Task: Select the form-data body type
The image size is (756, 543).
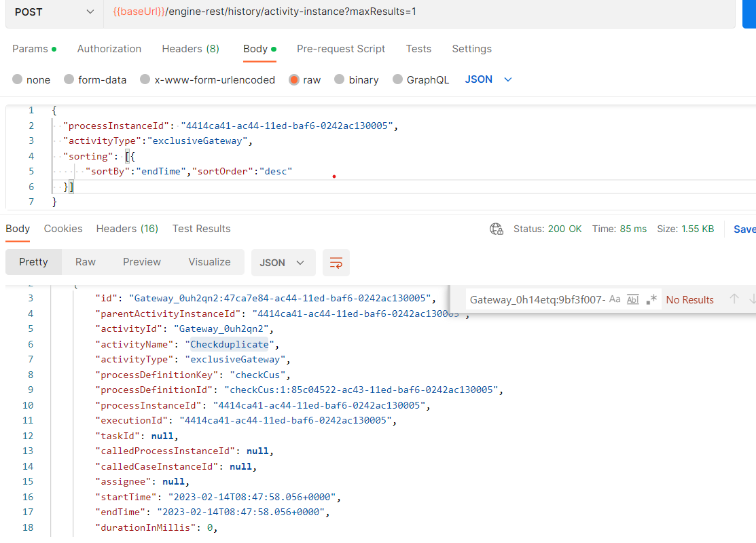Action: click(95, 79)
